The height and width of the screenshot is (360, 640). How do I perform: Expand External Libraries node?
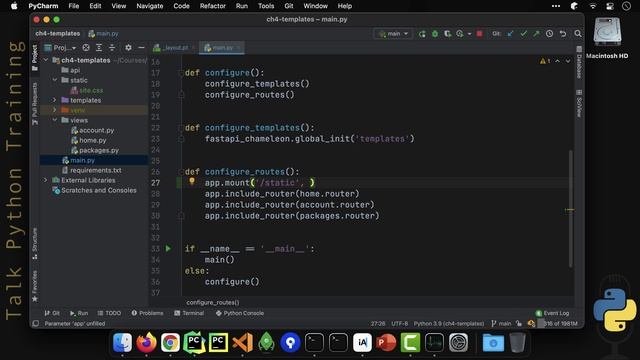point(46,180)
